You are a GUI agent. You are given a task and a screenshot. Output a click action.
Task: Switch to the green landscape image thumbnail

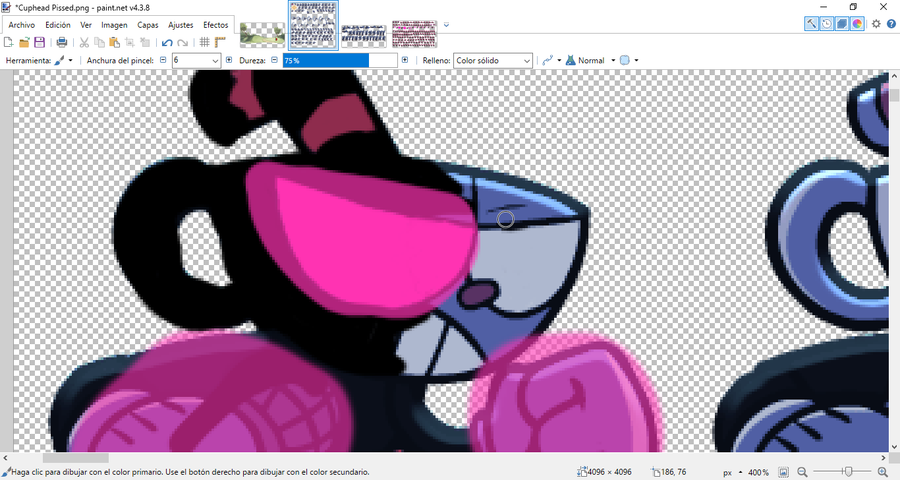pyautogui.click(x=262, y=34)
